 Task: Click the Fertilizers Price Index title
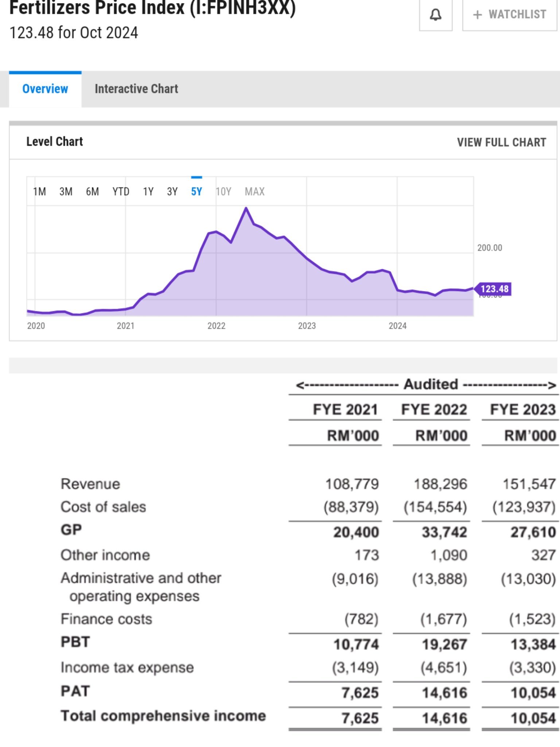(x=152, y=8)
